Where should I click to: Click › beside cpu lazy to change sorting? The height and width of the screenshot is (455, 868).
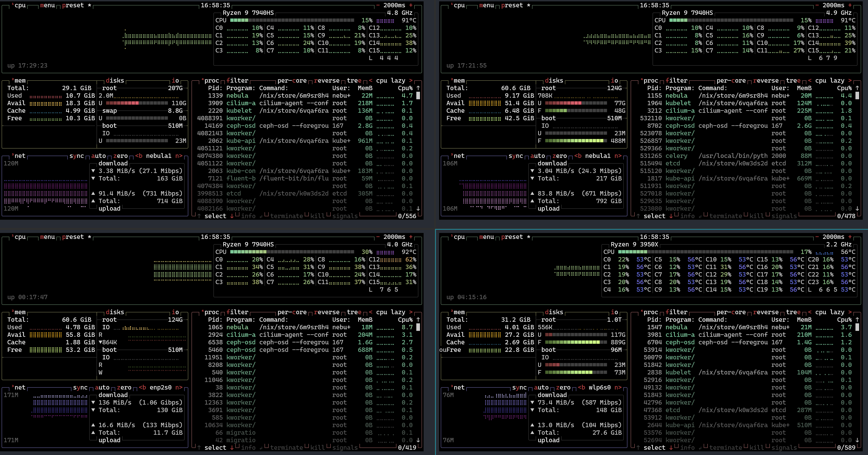pyautogui.click(x=411, y=81)
